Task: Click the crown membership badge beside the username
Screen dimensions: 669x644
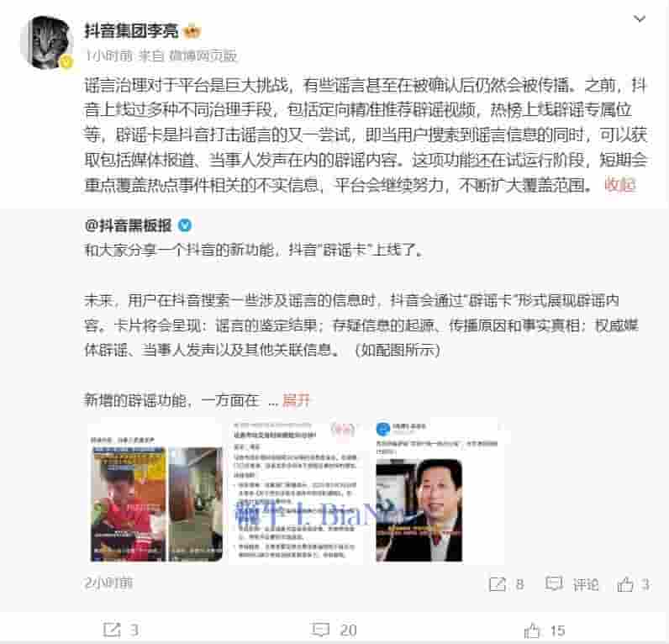Action: click(192, 32)
